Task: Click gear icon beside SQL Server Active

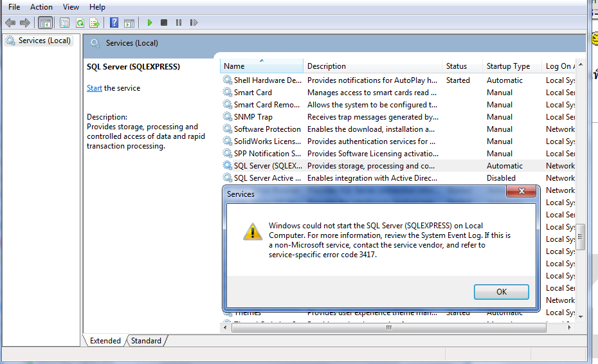Action: pyautogui.click(x=228, y=177)
